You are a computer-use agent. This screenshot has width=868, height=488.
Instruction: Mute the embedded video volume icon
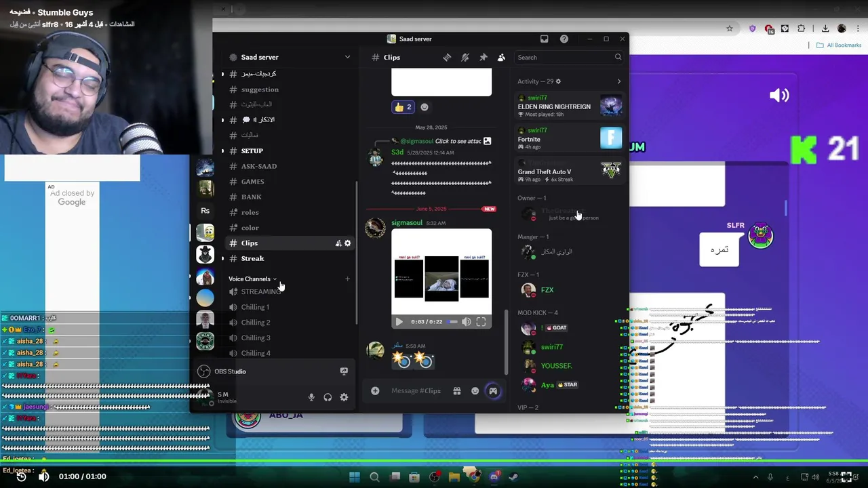click(x=467, y=322)
